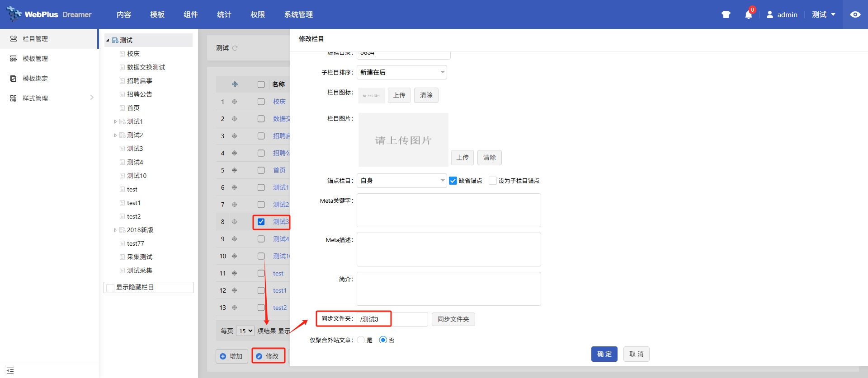Click the refresh icon next to 测试 title
The image size is (868, 378).
[235, 48]
